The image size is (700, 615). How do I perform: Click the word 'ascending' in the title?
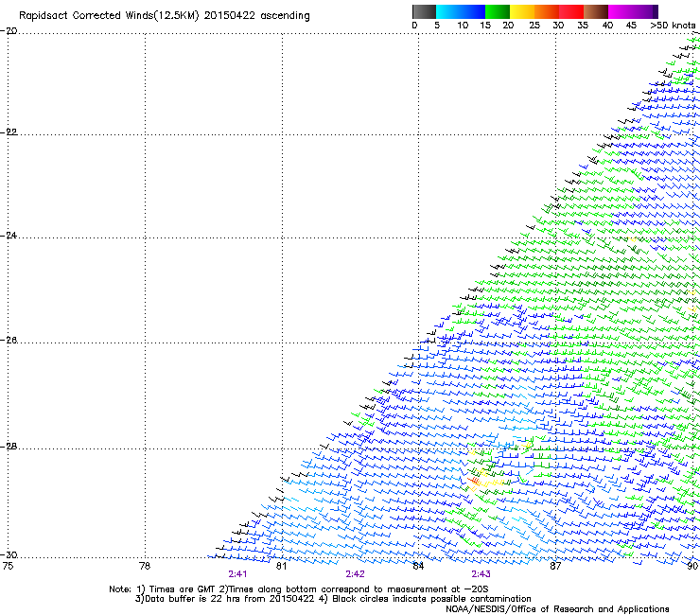[x=285, y=16]
